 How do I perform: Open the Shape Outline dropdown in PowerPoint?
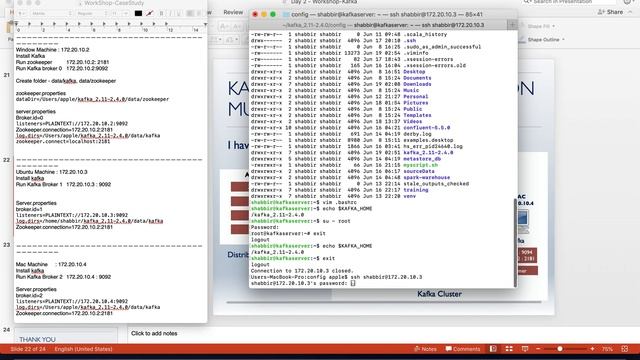(542, 40)
